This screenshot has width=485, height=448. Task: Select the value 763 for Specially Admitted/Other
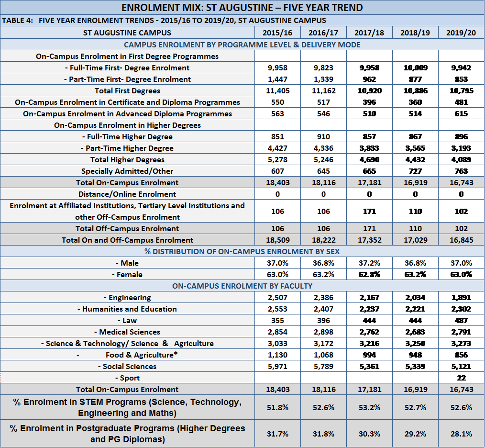click(x=461, y=171)
